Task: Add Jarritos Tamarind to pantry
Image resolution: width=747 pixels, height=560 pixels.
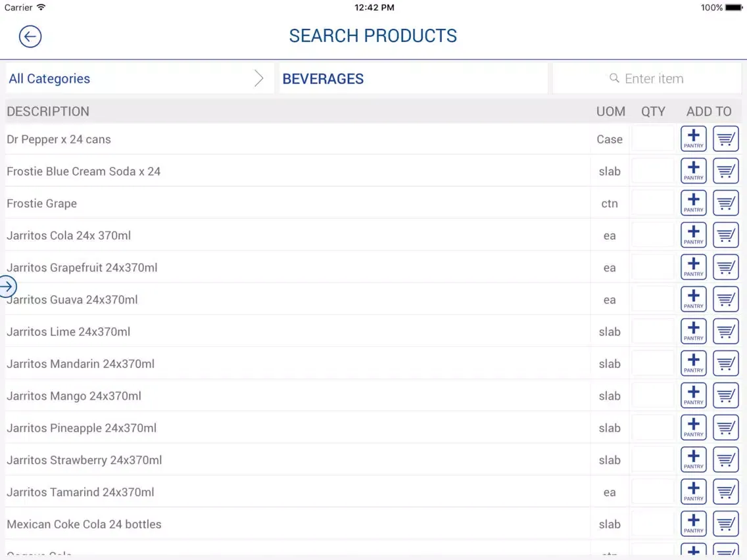Action: tap(693, 492)
